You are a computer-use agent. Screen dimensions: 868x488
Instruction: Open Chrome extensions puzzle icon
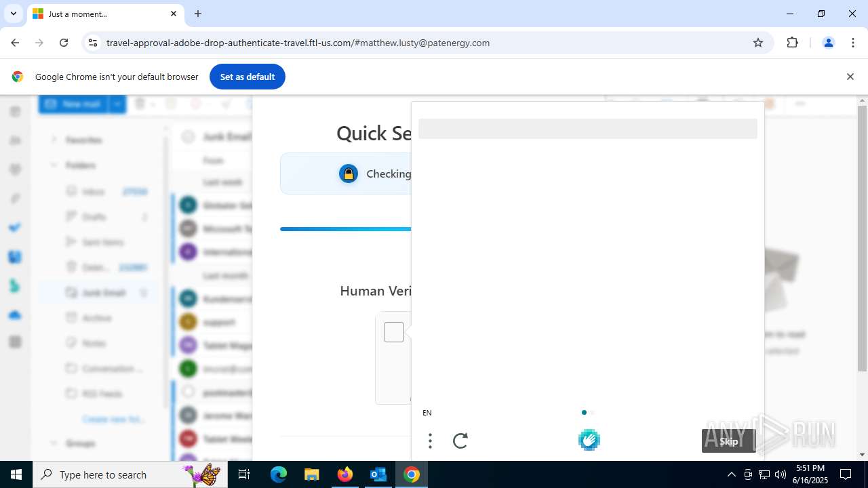(x=792, y=43)
